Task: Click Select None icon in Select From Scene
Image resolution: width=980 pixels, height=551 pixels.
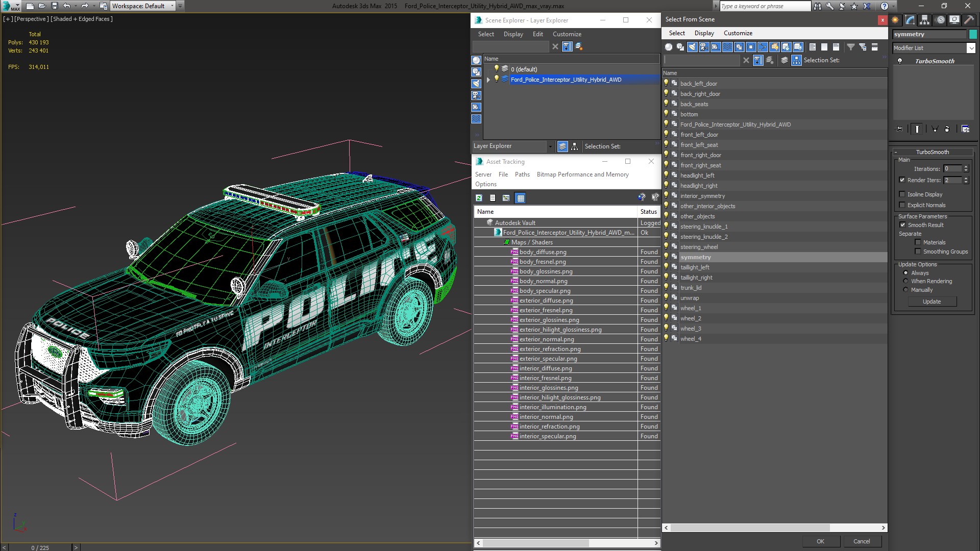Action: 824,47
